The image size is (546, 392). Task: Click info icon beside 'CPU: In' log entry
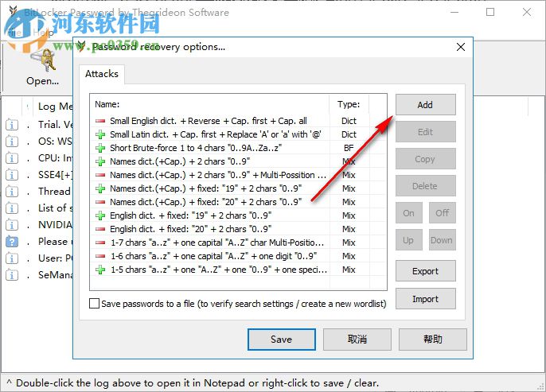click(x=12, y=158)
